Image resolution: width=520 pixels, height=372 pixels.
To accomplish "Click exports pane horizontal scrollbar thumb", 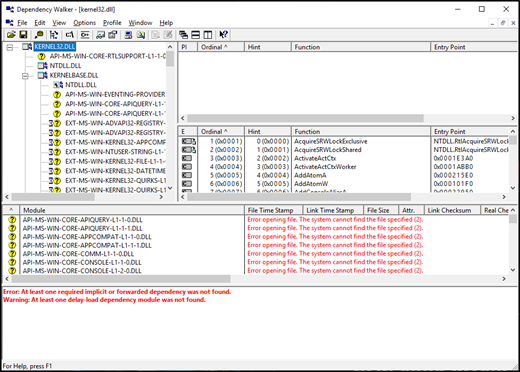I will click(299, 197).
